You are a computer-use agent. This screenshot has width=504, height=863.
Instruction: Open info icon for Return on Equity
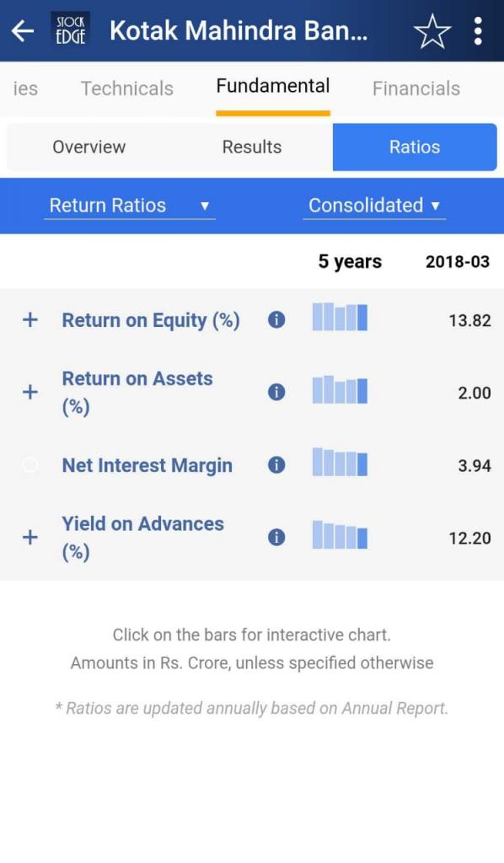[276, 319]
